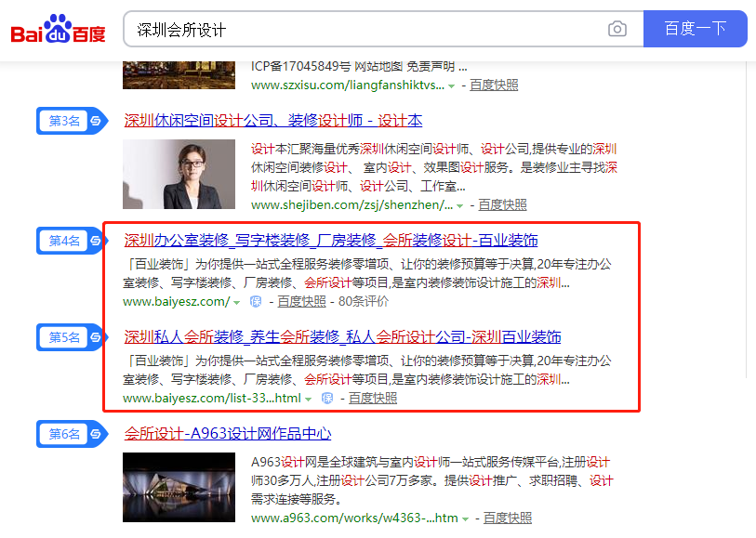The image size is (756, 538).
Task: Click the 第5名 rank badge
Action: [73, 337]
